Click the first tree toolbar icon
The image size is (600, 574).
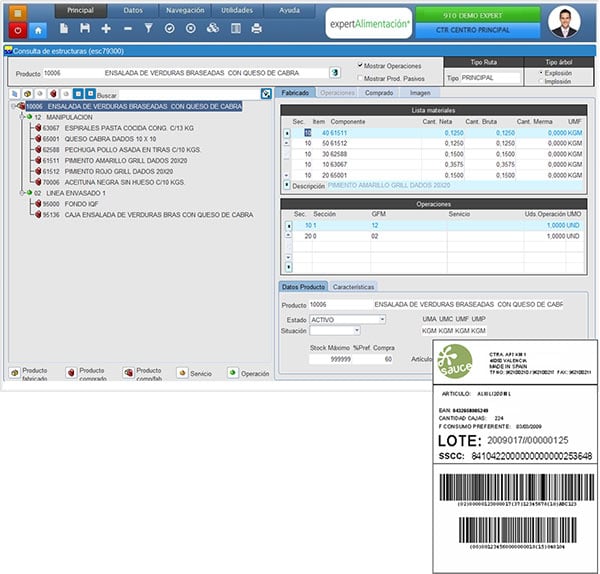click(15, 93)
